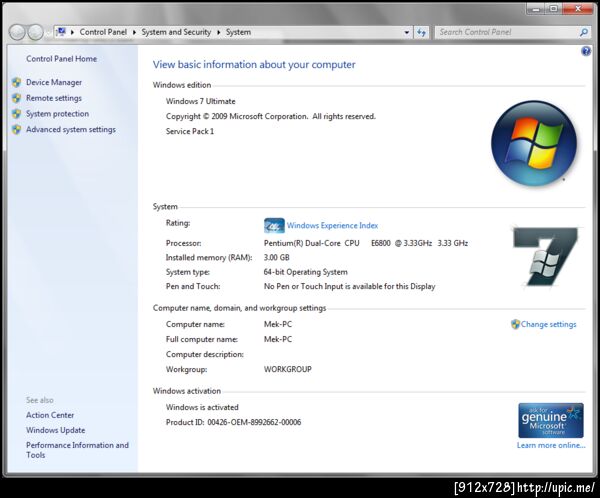Select Control Panel breadcrumb in address bar
The height and width of the screenshot is (498, 600).
tap(103, 32)
